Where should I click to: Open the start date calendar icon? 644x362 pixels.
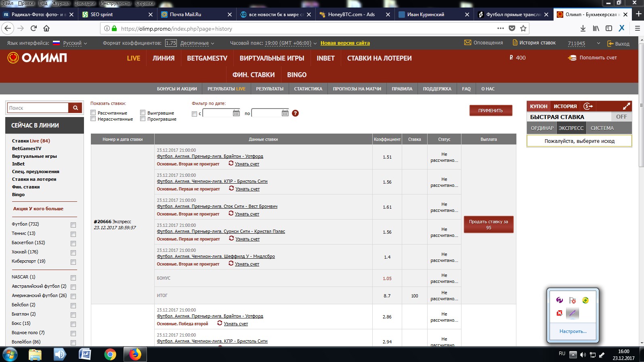(236, 113)
